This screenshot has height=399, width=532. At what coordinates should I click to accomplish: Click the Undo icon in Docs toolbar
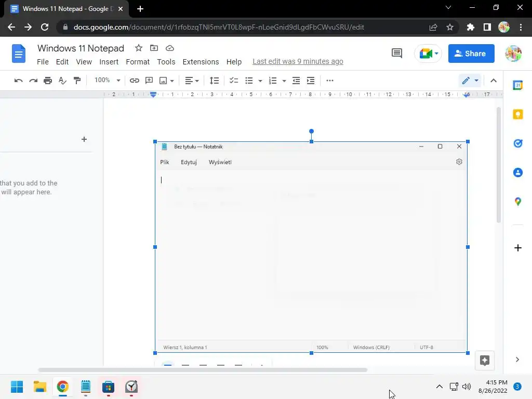[x=18, y=81]
